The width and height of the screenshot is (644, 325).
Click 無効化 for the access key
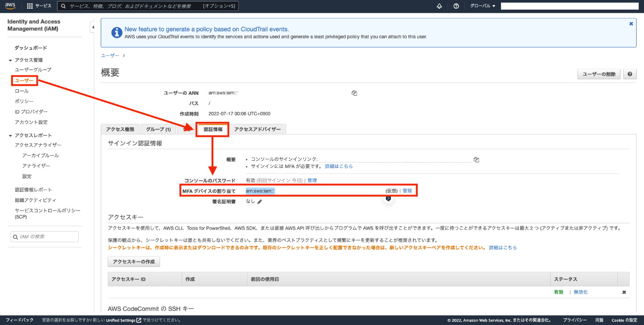581,292
